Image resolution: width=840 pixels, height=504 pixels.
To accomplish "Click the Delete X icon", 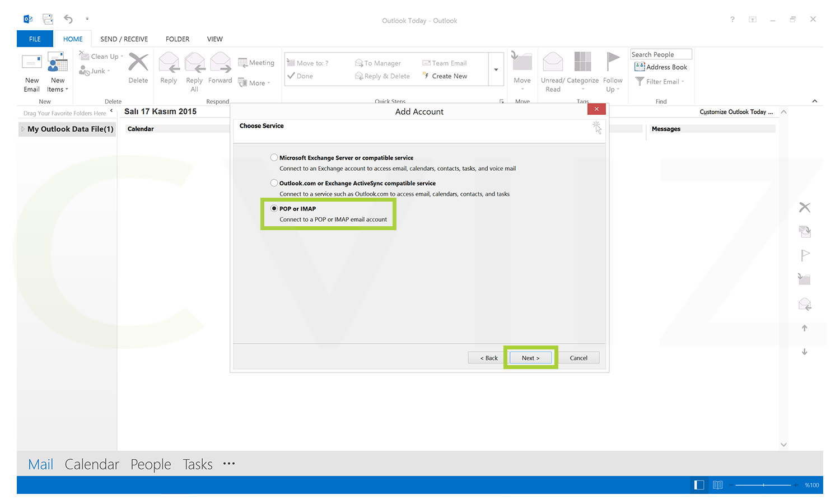I will (x=138, y=62).
